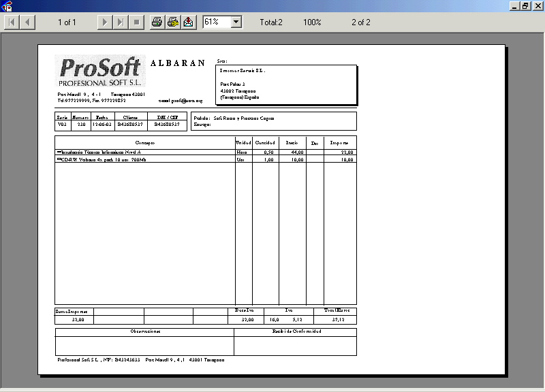The image size is (545, 392).
Task: Advance to the next report page
Action: tap(104, 22)
